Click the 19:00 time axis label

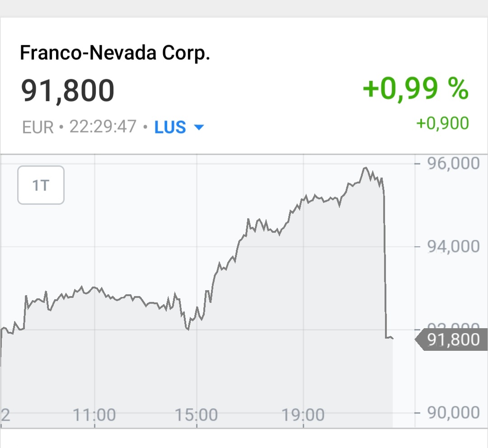point(304,415)
